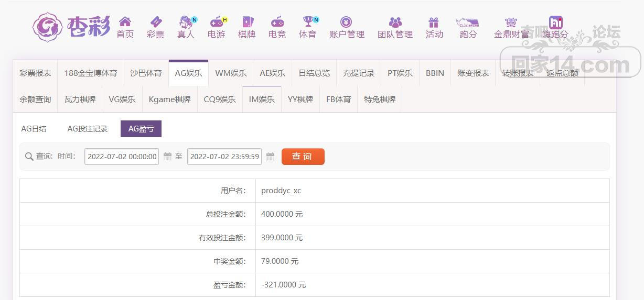Open the 日结总览 tab
This screenshot has height=300, width=644.
point(314,73)
